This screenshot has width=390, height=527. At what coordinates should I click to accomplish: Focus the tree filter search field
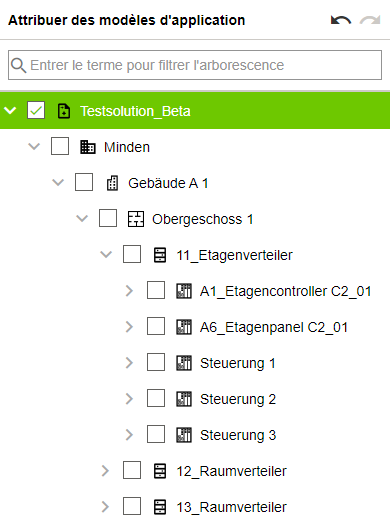pos(195,65)
